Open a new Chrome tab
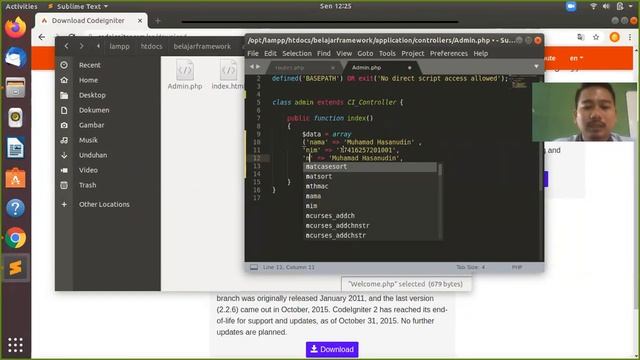 [x=158, y=20]
